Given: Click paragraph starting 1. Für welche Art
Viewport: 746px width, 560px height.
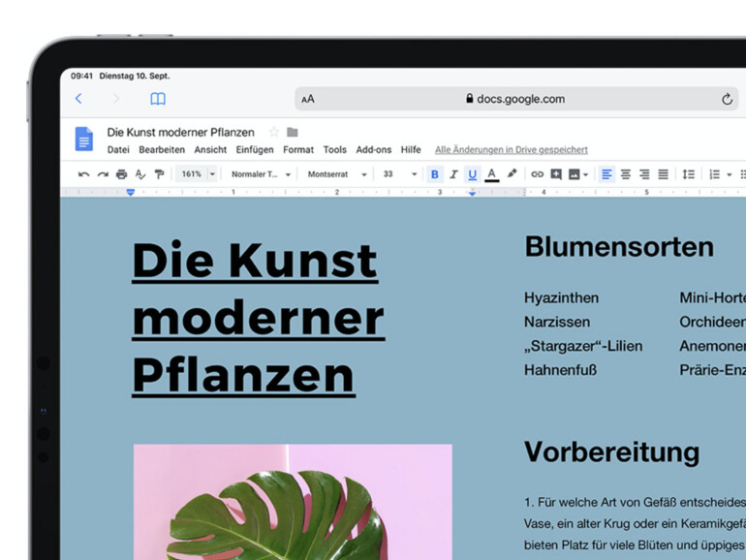Looking at the screenshot, I should pos(635,523).
